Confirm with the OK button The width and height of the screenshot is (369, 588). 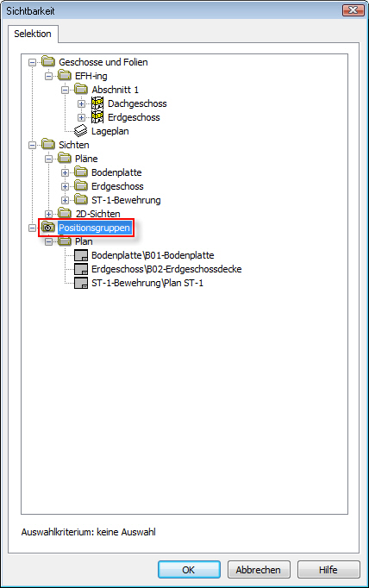[189, 570]
